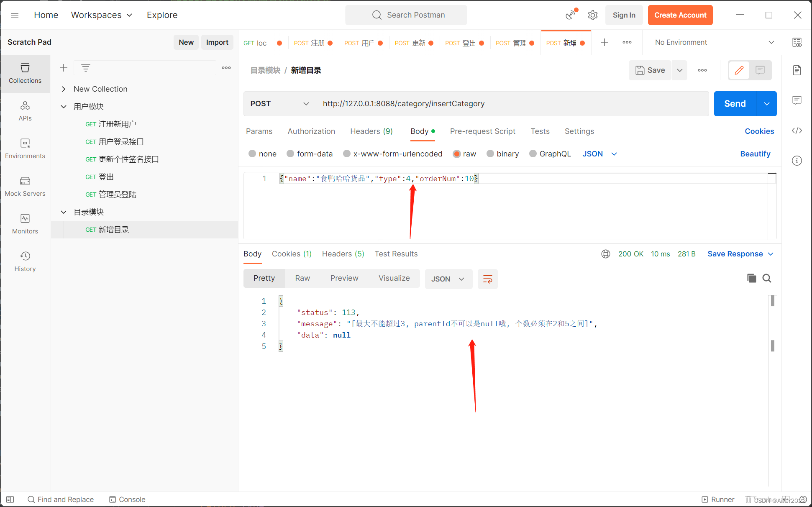The image size is (812, 507).
Task: Click the settings gear icon
Action: click(592, 15)
